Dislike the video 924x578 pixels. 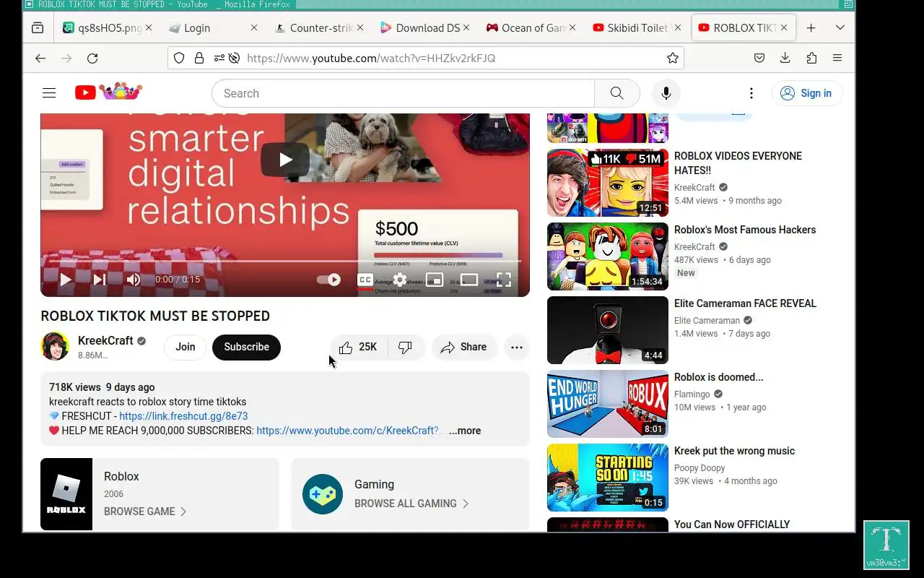click(406, 347)
